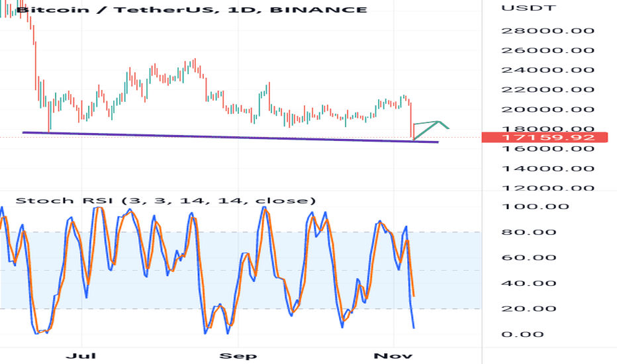Click the 20.00 Stoch RSI scale label
The width and height of the screenshot is (617, 364).
[x=529, y=308]
